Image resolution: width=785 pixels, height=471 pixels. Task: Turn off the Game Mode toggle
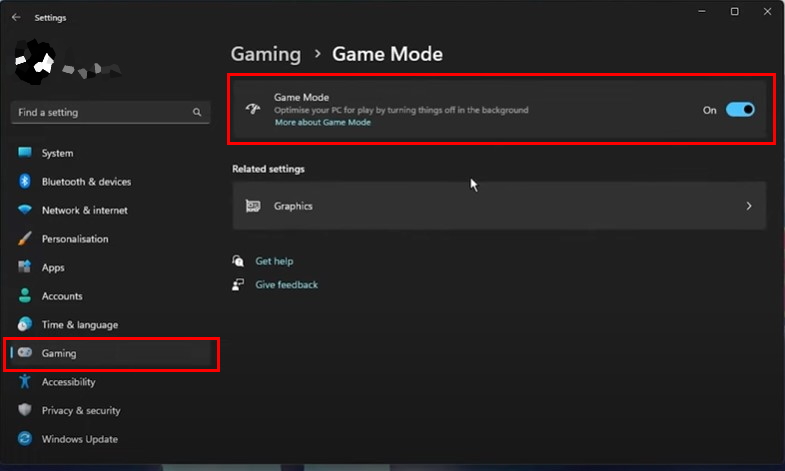click(x=740, y=110)
